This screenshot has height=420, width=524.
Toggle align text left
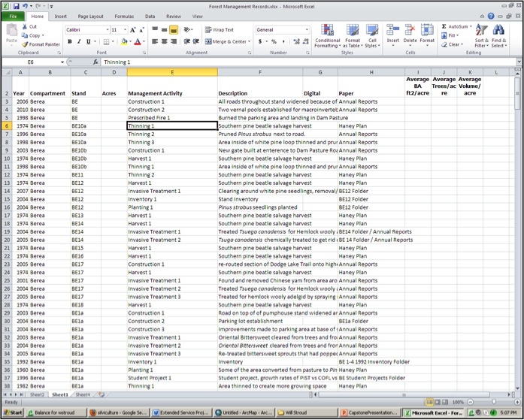pos(155,41)
